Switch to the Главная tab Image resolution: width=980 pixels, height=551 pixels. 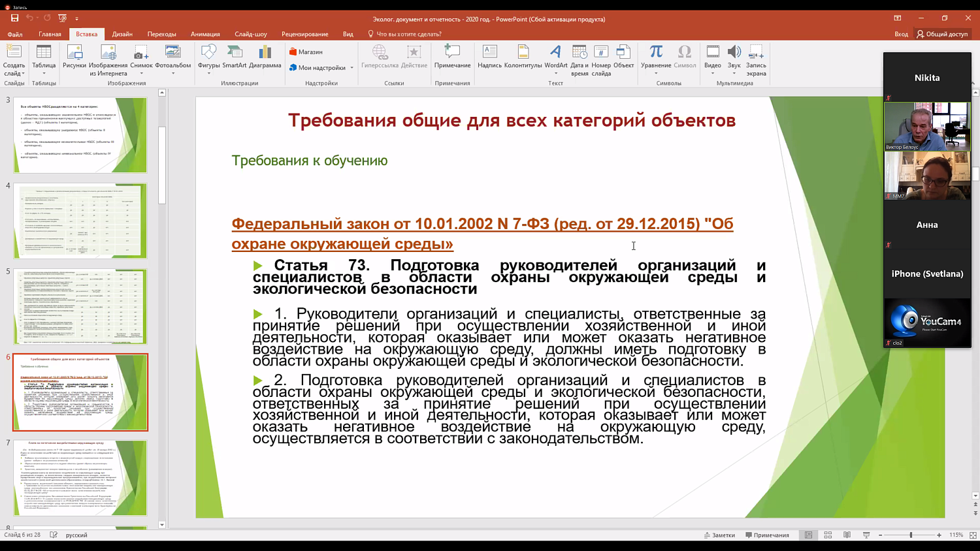click(x=50, y=34)
